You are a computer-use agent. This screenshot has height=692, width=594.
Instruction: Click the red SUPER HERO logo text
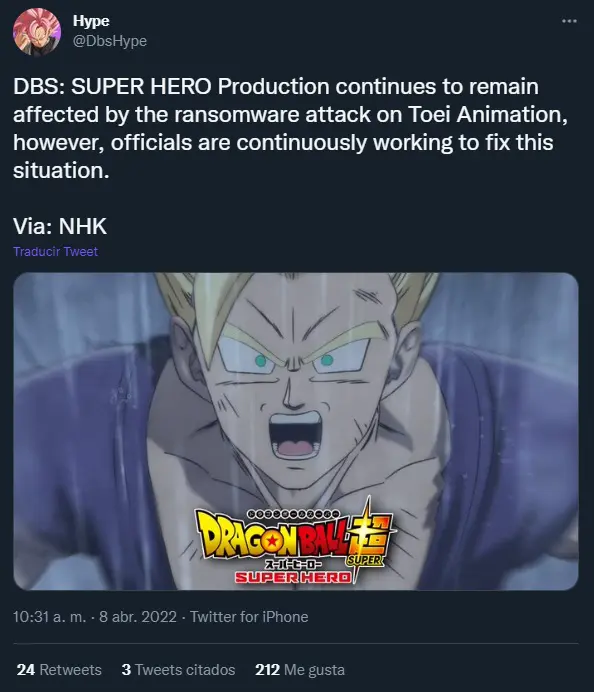[x=293, y=577]
